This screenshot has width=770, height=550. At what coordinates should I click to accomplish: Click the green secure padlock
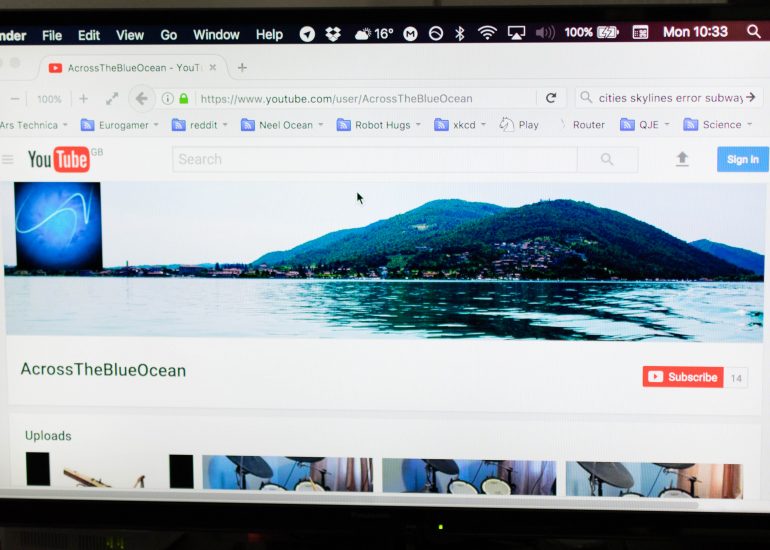[x=184, y=99]
